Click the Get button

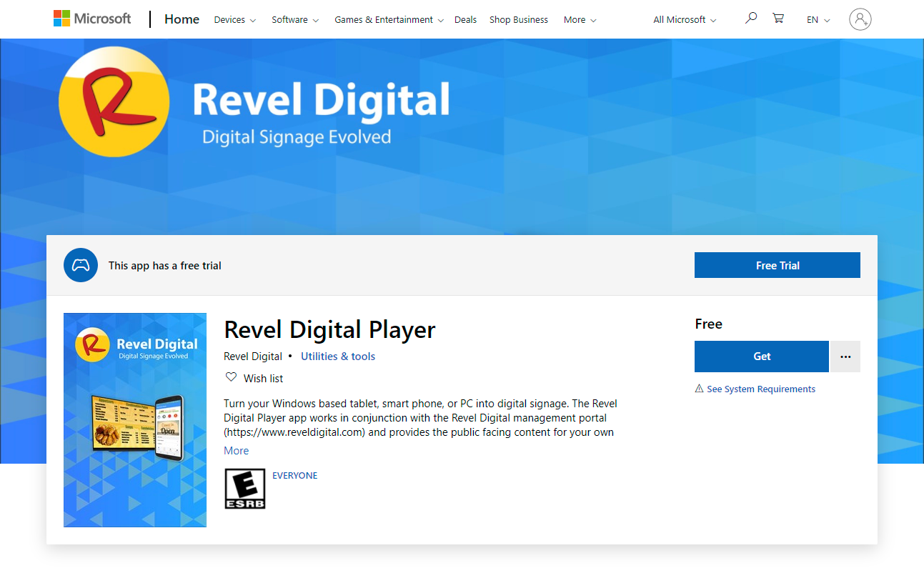point(762,357)
